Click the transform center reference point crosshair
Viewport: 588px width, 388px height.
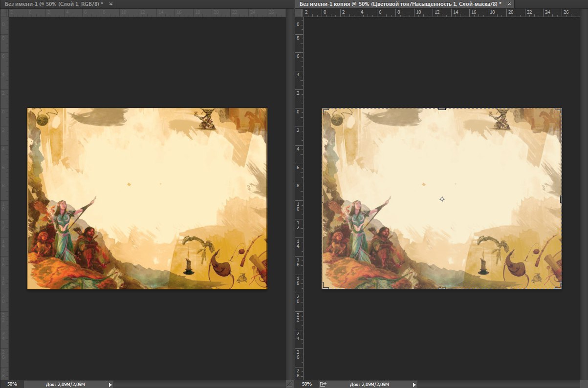pos(442,199)
